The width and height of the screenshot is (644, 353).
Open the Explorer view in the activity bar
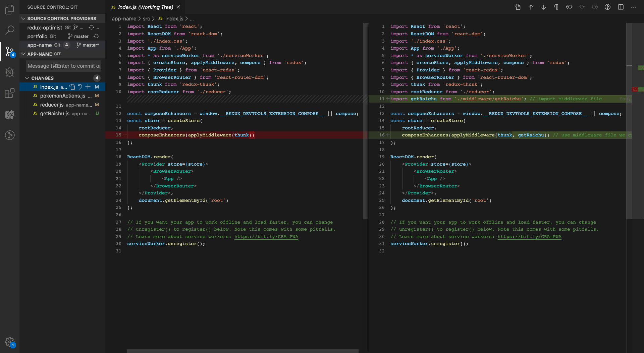10,9
